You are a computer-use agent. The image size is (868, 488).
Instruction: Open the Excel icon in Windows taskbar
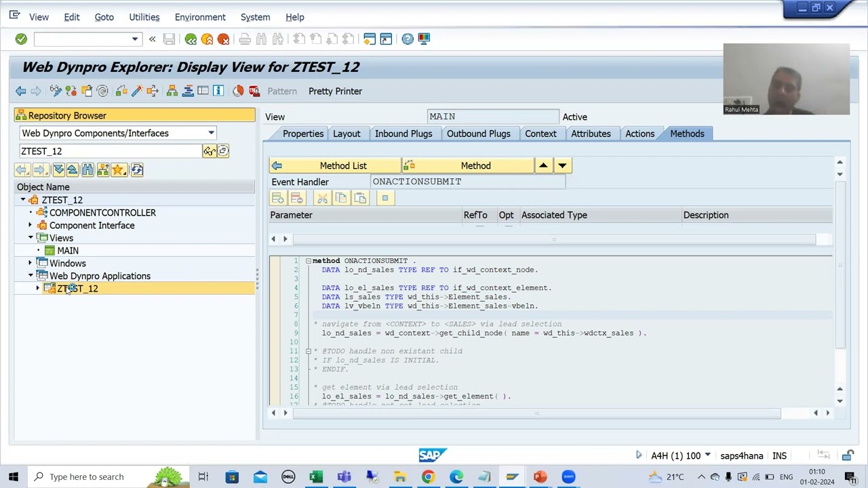pyautogui.click(x=316, y=477)
